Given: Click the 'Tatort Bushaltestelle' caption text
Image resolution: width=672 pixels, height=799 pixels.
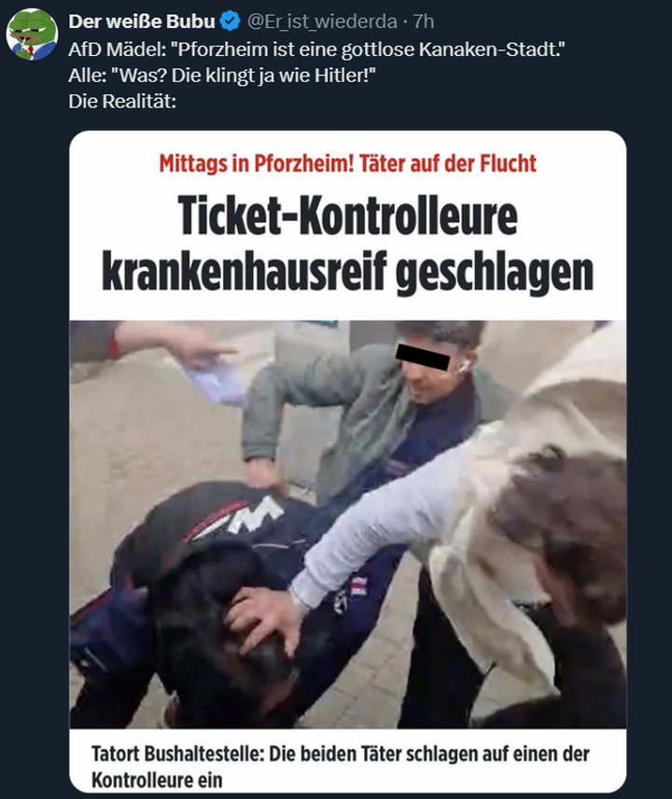Looking at the screenshot, I should [x=177, y=753].
